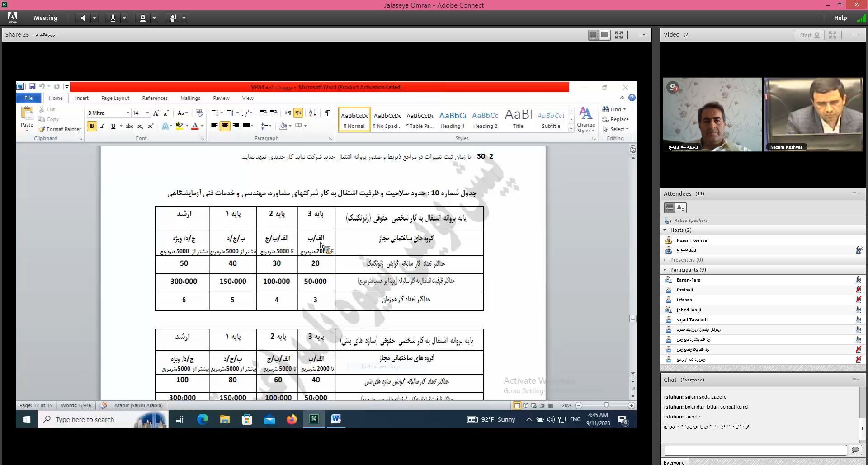Viewport: 868px width, 465px height.
Task: Toggle Bold formatting
Action: click(92, 126)
